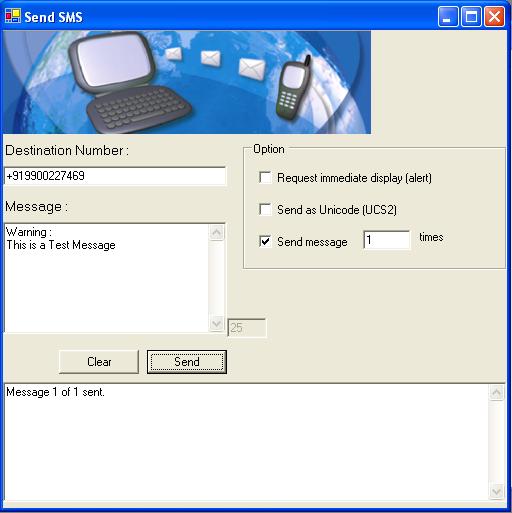Click the message box scroll up arrow
The image size is (512, 513).
tap(217, 232)
